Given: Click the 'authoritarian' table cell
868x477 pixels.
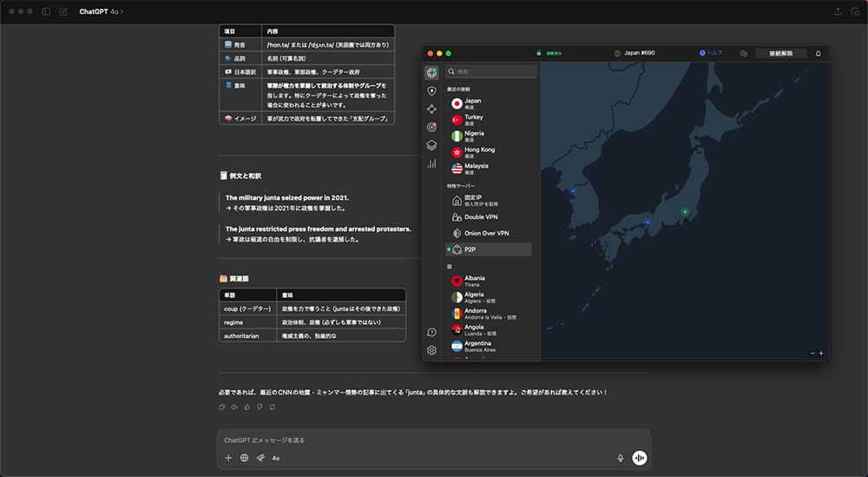Looking at the screenshot, I should point(248,335).
